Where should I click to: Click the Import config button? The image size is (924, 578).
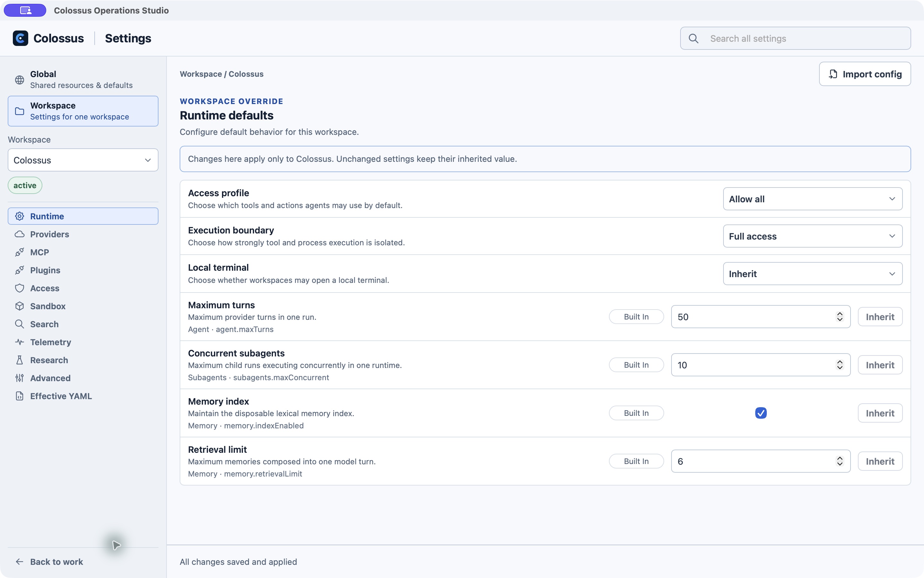point(865,74)
